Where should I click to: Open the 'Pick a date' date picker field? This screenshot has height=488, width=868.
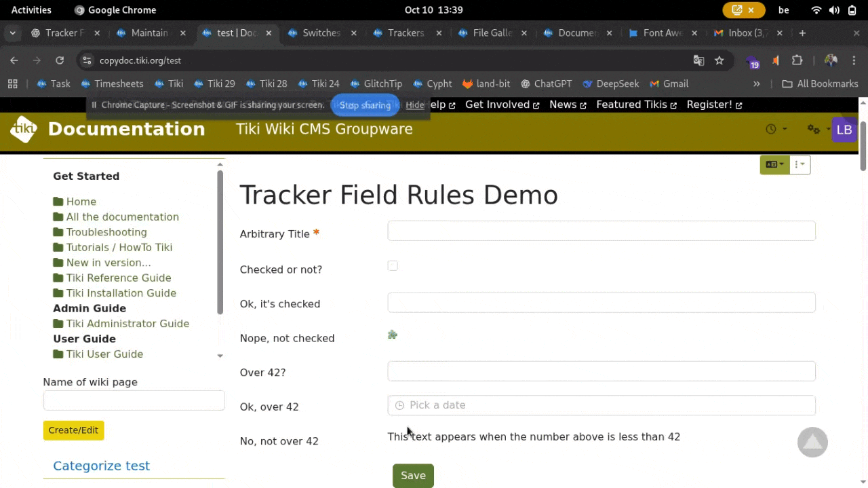tap(601, 405)
